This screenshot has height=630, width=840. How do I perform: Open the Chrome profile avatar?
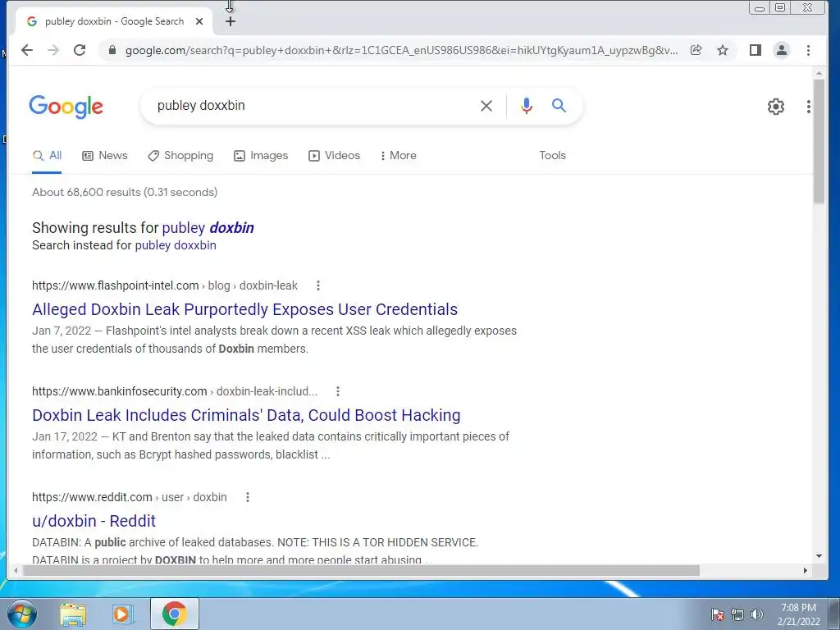(x=782, y=50)
